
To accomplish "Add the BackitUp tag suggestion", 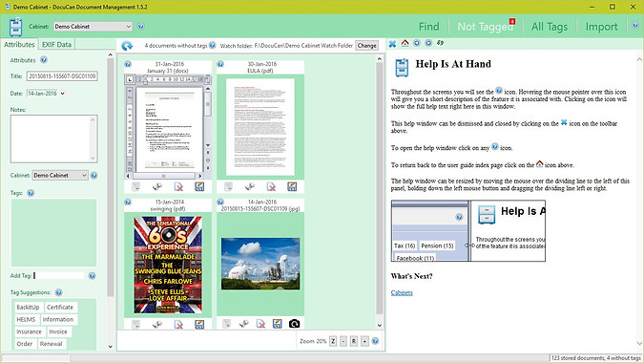I will (28, 307).
